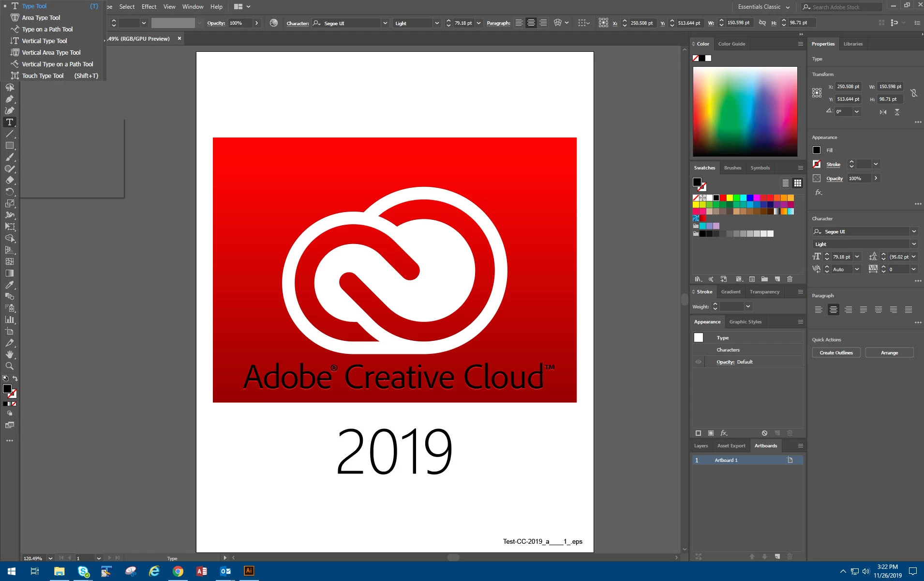Image resolution: width=924 pixels, height=581 pixels.
Task: Select the Column Graph tool
Action: click(x=10, y=320)
